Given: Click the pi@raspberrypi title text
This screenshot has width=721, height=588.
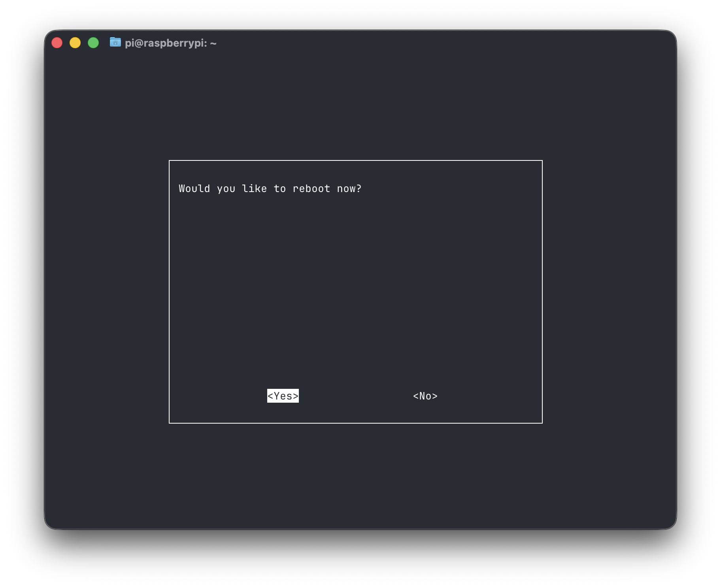Looking at the screenshot, I should 171,43.
